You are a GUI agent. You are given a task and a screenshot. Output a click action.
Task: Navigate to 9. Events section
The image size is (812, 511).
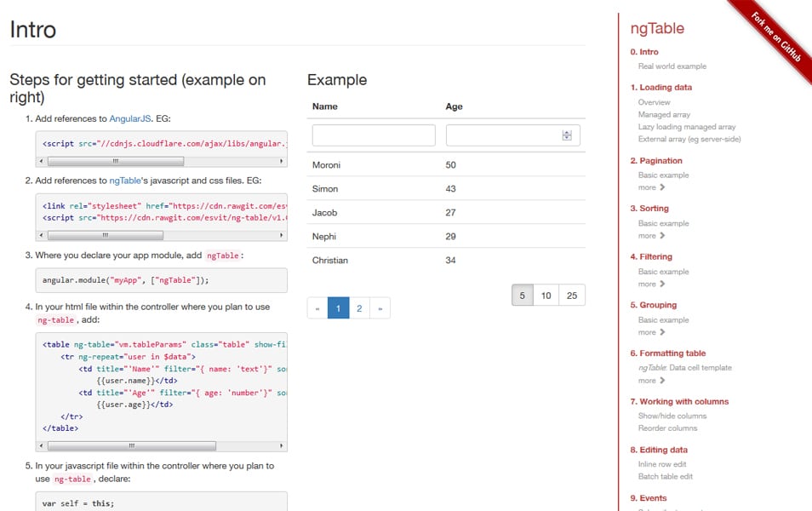tap(649, 498)
